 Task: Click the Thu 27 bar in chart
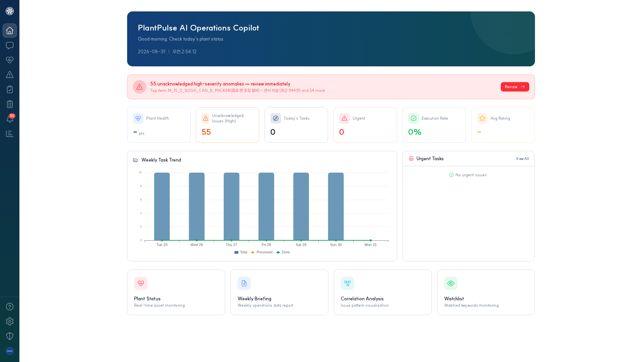point(231,206)
